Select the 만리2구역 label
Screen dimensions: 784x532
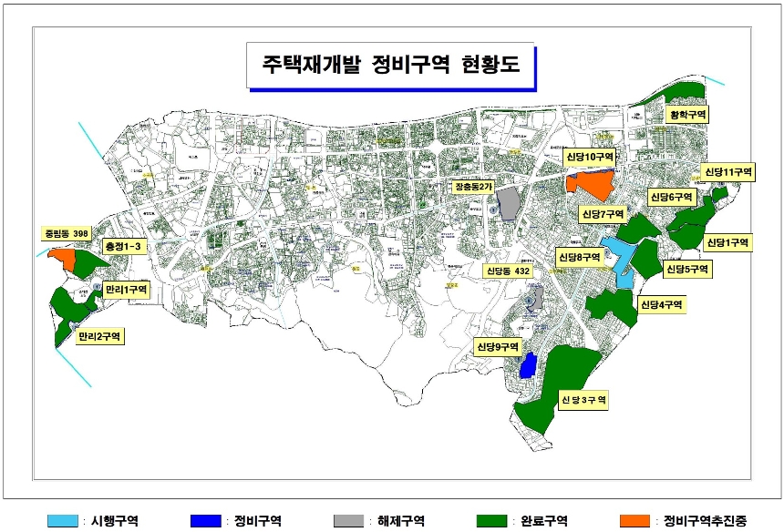point(100,336)
